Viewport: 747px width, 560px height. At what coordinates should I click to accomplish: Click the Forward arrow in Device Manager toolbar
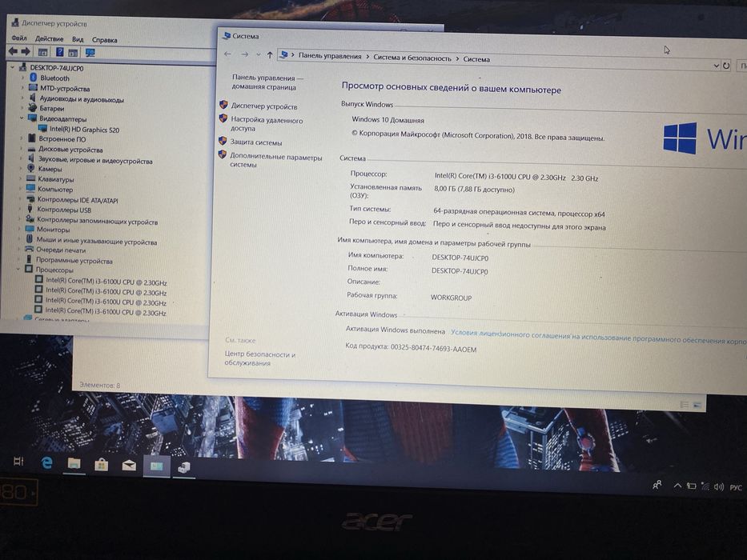tap(26, 51)
